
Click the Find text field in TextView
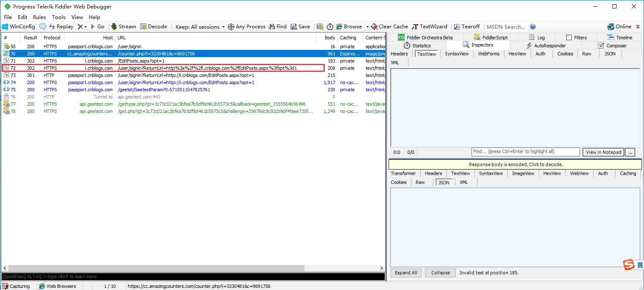(x=526, y=152)
